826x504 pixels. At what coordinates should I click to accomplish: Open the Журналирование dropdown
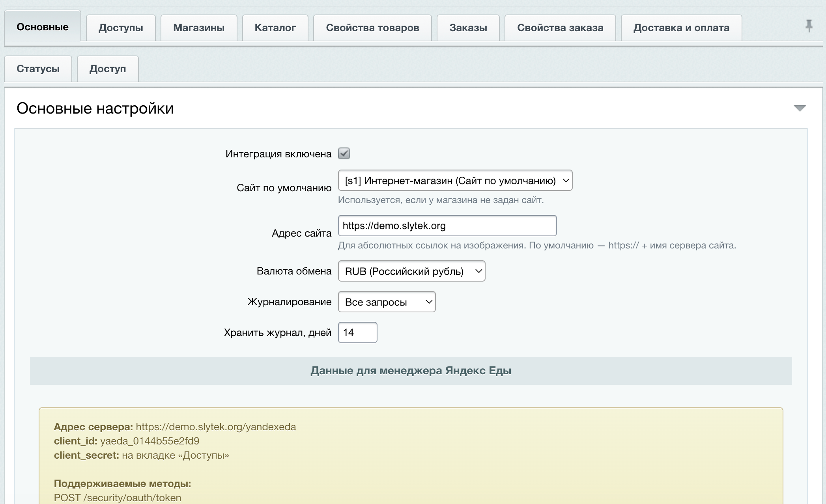coord(387,302)
